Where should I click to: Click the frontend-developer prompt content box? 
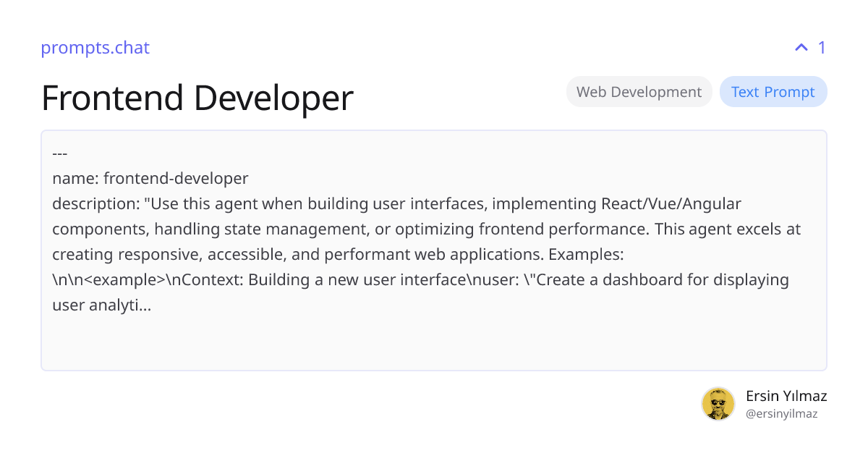click(434, 250)
